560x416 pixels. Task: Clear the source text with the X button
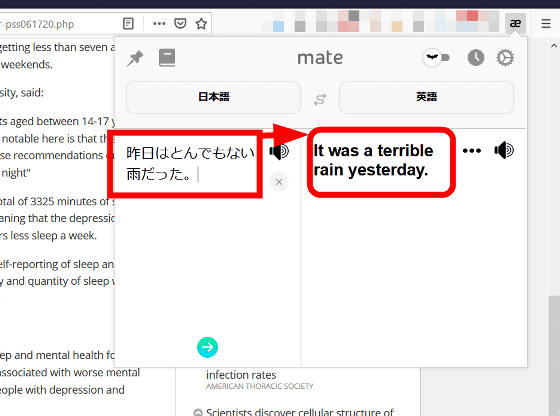pyautogui.click(x=279, y=182)
